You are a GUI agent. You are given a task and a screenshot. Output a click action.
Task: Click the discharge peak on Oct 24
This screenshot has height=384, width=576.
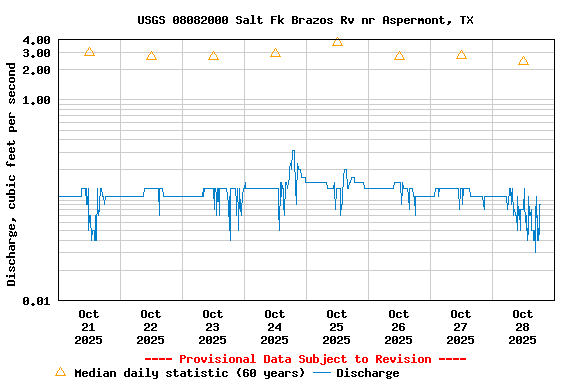click(x=293, y=151)
